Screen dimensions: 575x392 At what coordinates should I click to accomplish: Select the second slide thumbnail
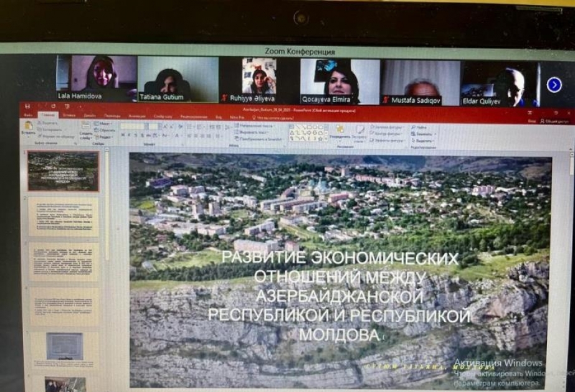tap(64, 217)
